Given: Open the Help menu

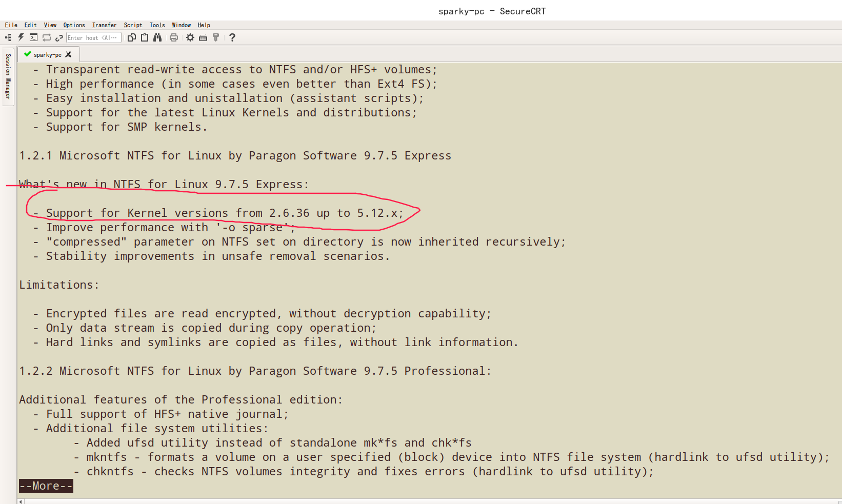Looking at the screenshot, I should (x=204, y=25).
